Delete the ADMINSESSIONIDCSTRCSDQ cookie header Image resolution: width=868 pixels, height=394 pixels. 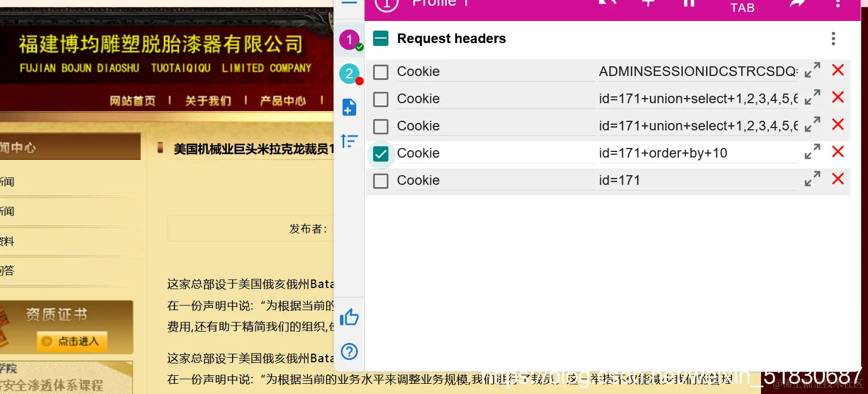point(838,70)
